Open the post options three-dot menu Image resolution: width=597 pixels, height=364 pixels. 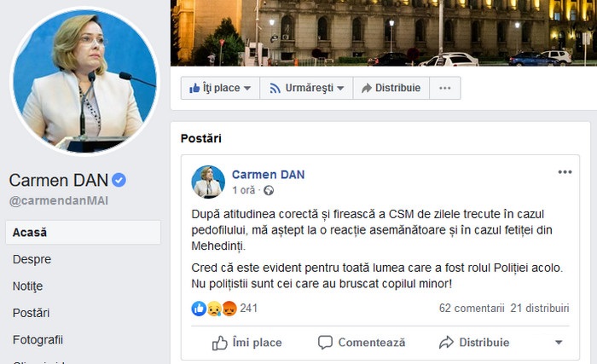[565, 172]
